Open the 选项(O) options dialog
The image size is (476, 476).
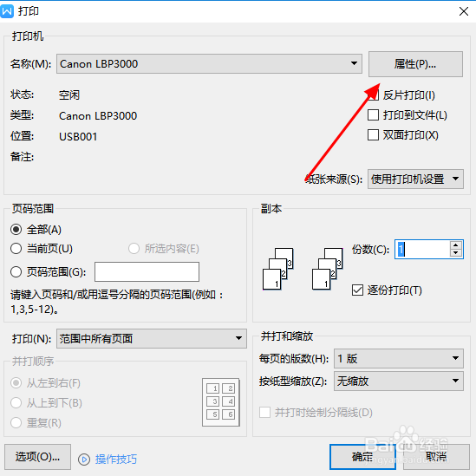(37, 457)
